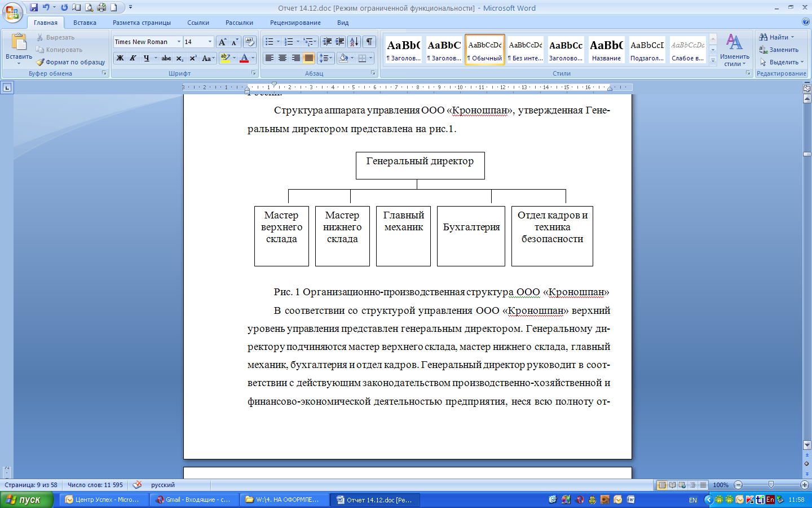Toggle bold (Ж) formatting
812x508 pixels.
120,58
